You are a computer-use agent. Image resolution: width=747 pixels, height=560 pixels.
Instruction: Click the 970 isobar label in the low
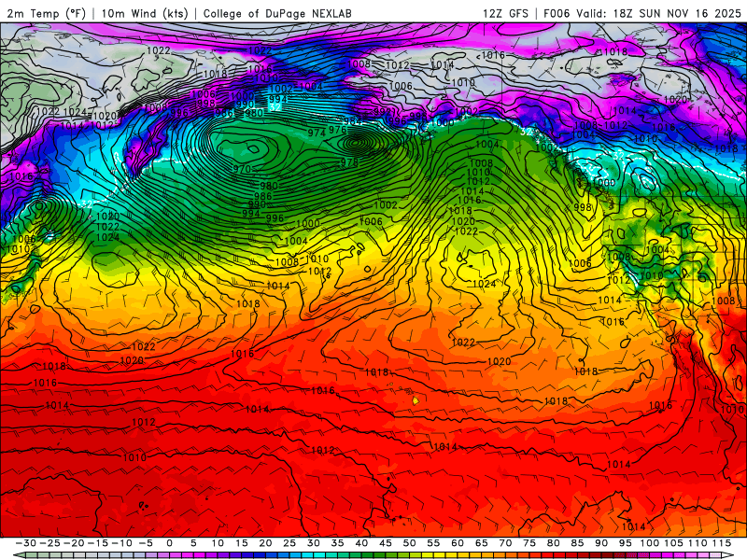click(242, 169)
